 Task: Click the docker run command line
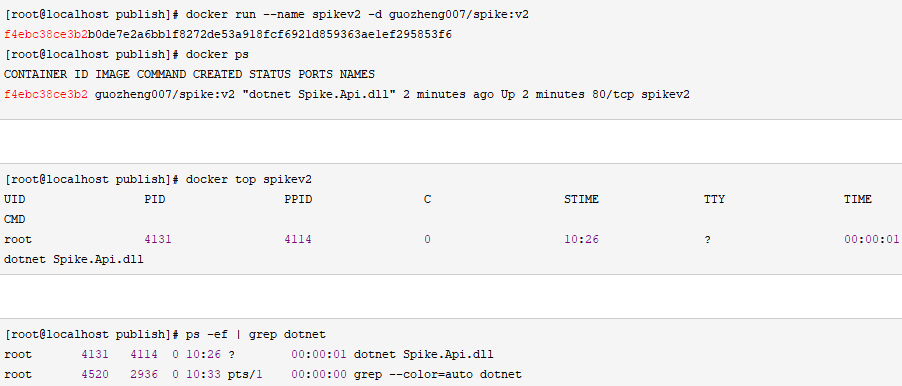click(x=266, y=15)
